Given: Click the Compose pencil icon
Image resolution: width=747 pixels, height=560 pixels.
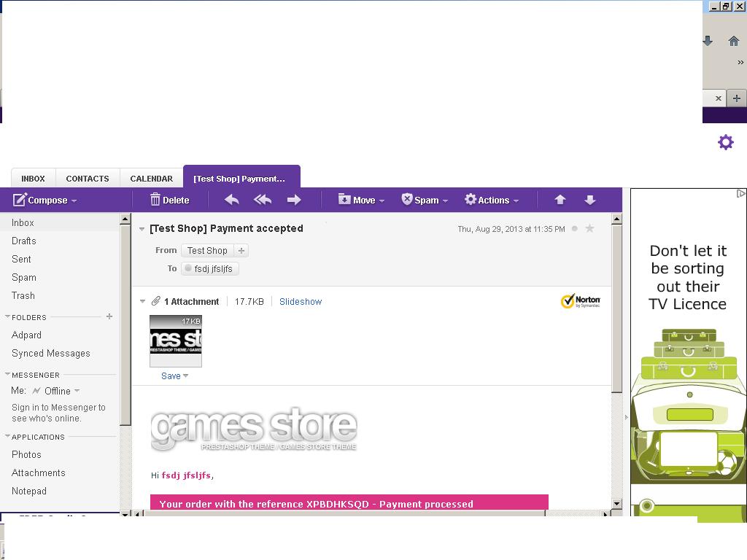Looking at the screenshot, I should pos(19,200).
